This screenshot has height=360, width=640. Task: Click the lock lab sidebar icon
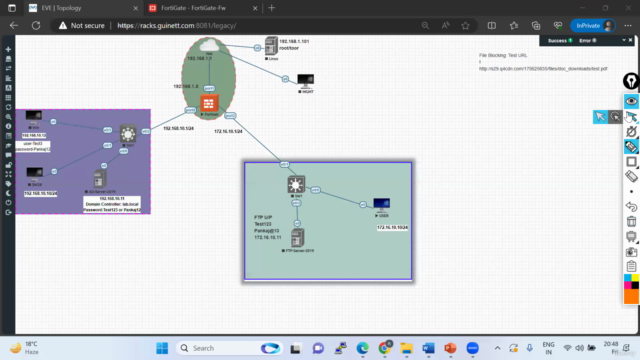tap(8, 165)
